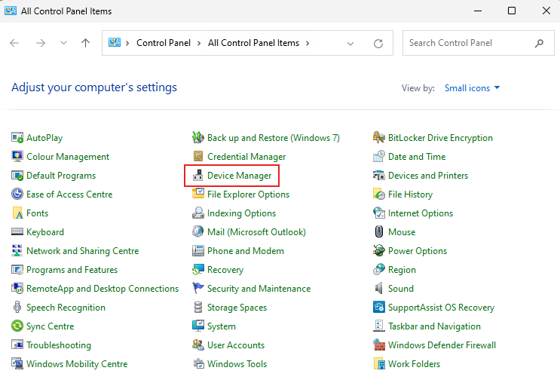Go up one level with Up arrow
This screenshot has height=392, width=560.
pos(85,43)
